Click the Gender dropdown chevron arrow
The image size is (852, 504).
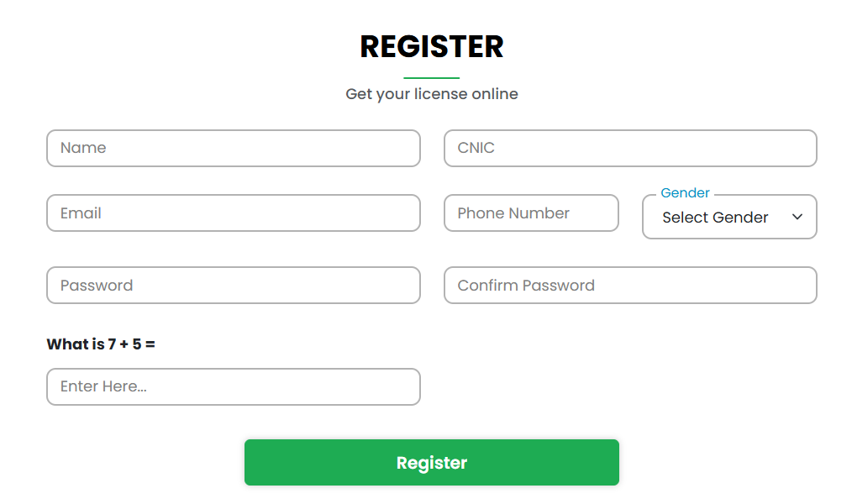point(797,218)
